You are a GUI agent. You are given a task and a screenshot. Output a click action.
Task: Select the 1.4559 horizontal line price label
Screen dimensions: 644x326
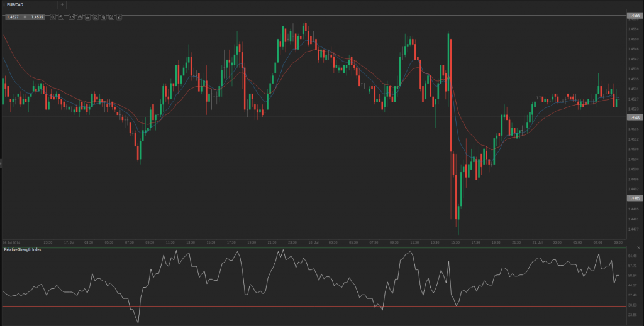(x=634, y=15)
